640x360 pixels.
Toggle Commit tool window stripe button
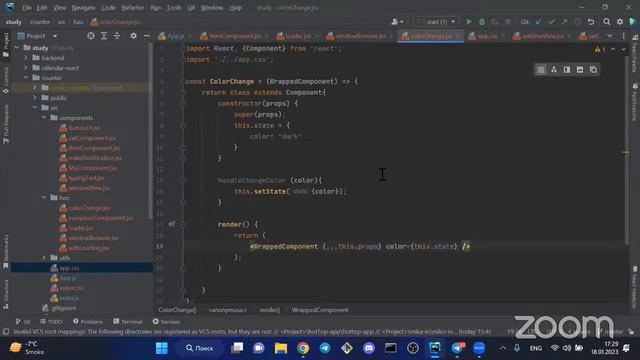(6, 81)
